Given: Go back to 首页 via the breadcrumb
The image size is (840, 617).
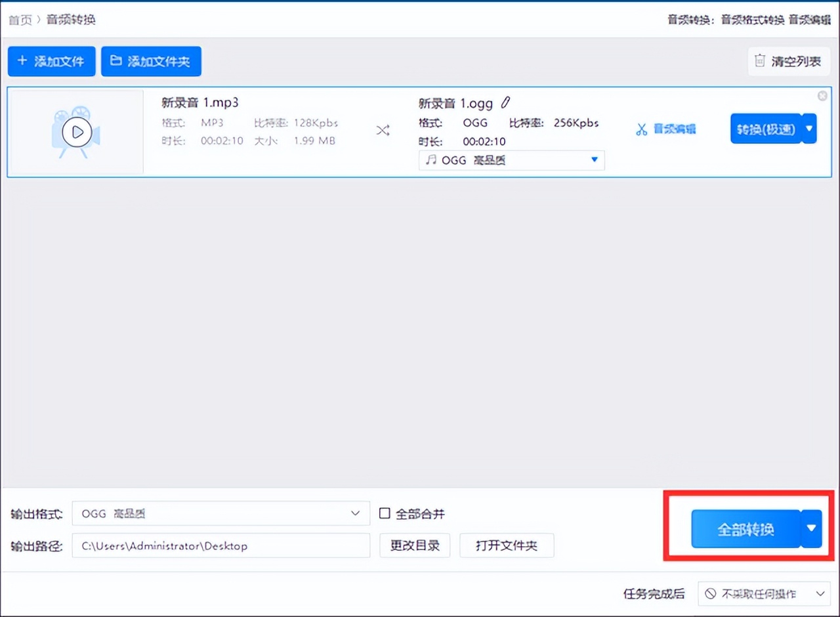Looking at the screenshot, I should click(19, 20).
